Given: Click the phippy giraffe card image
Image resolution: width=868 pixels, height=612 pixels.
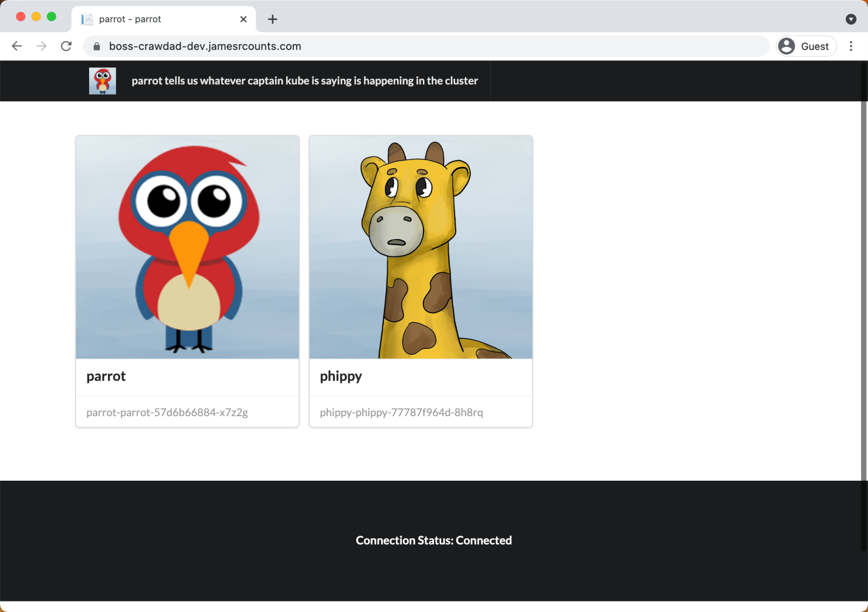Looking at the screenshot, I should pos(421,247).
